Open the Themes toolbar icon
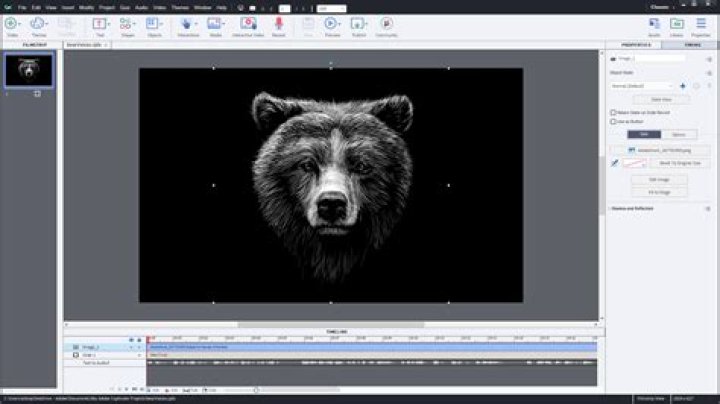The image size is (720, 404). (x=38, y=24)
